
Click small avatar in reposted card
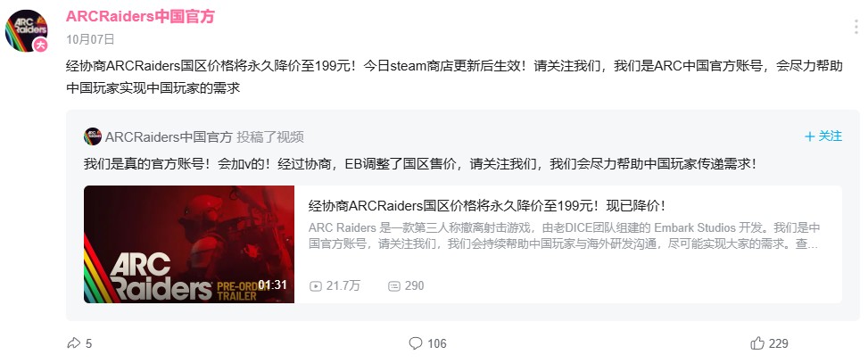93,136
